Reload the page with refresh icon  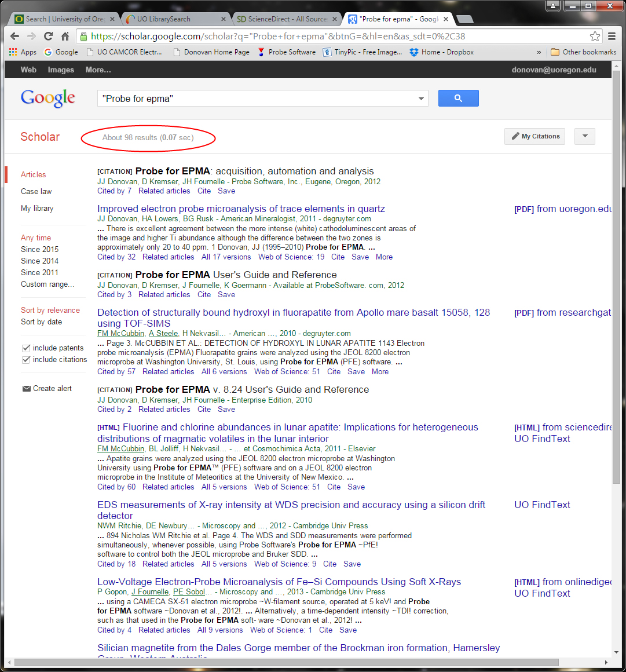pos(48,36)
